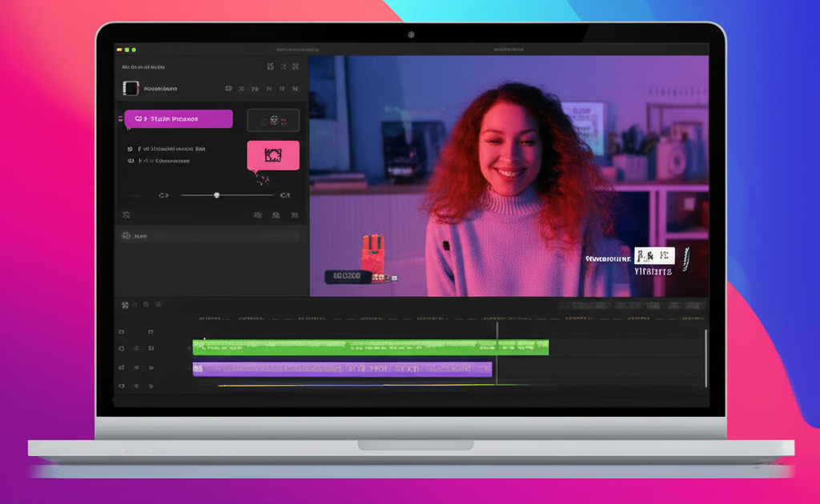Click the icon at the slider's right end
Screen dimensions: 820x504
(x=285, y=195)
